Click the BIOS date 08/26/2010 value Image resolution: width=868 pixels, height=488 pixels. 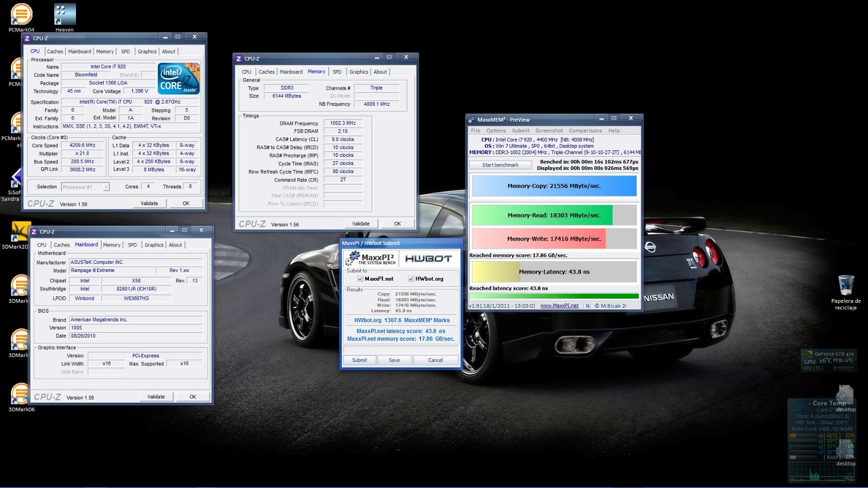136,336
